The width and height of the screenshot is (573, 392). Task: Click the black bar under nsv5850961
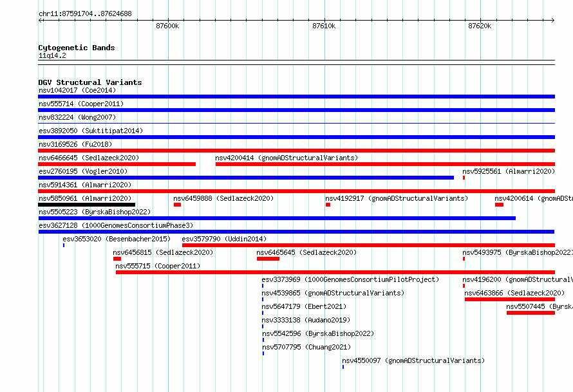87,205
